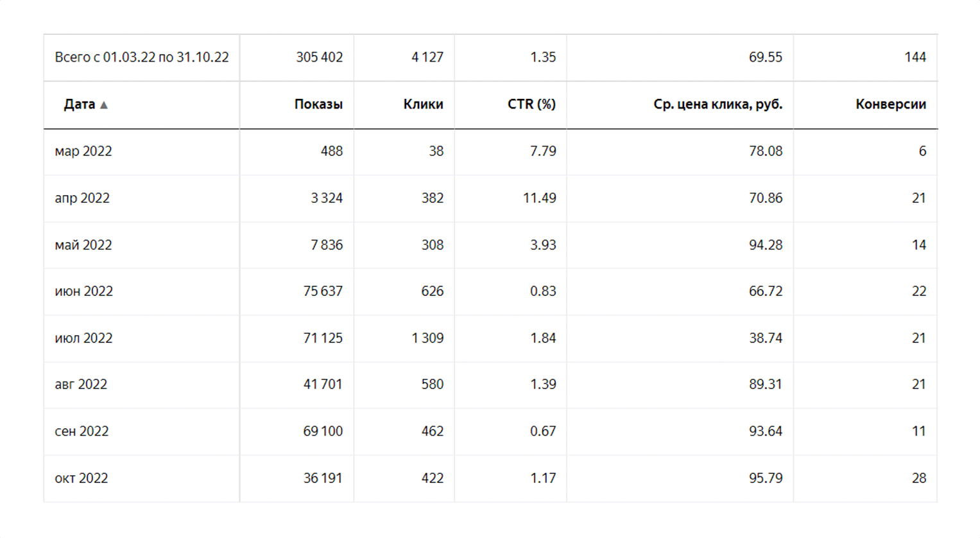The image size is (980, 538).
Task: Click total clicks value 4 127
Action: click(x=427, y=57)
